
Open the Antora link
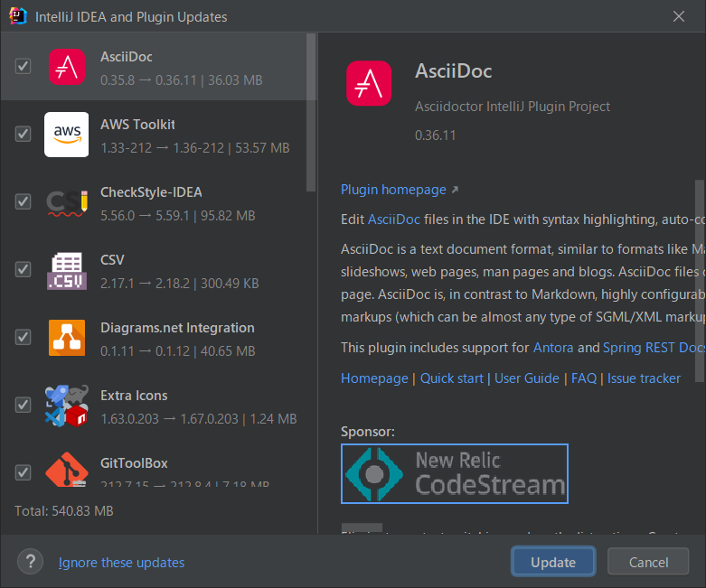click(x=553, y=348)
